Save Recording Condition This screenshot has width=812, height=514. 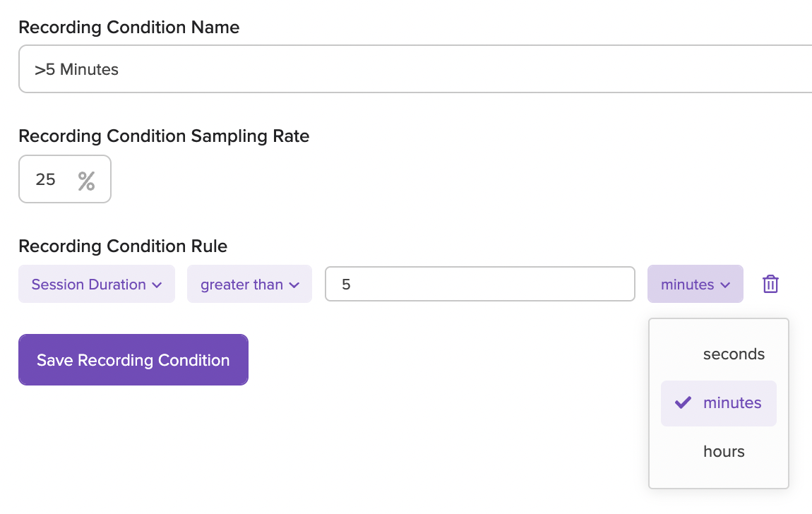133,360
